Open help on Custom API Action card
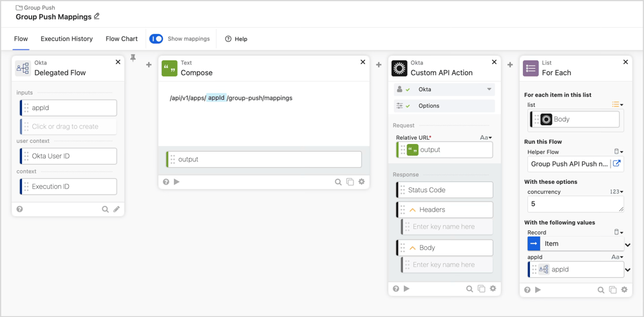 (396, 289)
